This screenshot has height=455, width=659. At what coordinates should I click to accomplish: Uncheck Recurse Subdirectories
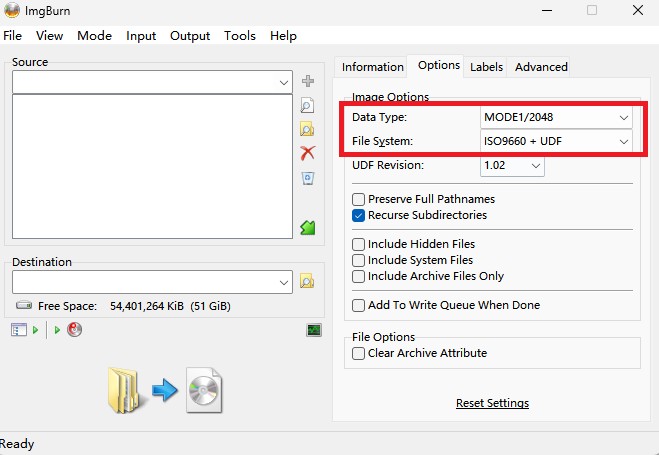(358, 215)
